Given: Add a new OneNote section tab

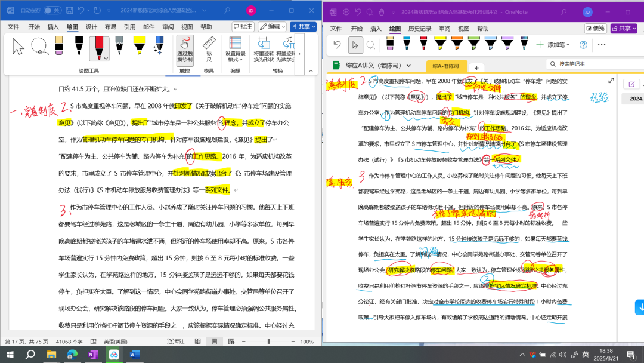Looking at the screenshot, I should tap(476, 68).
